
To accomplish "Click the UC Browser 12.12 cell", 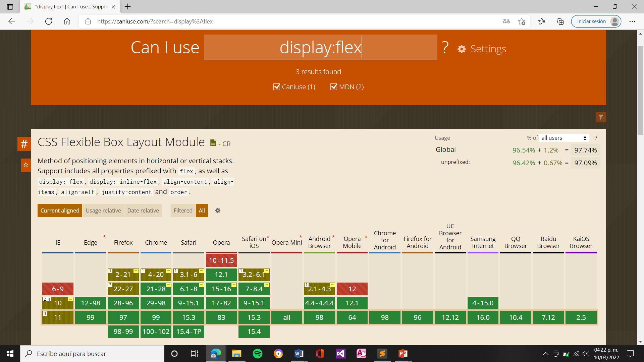I will 450,317.
